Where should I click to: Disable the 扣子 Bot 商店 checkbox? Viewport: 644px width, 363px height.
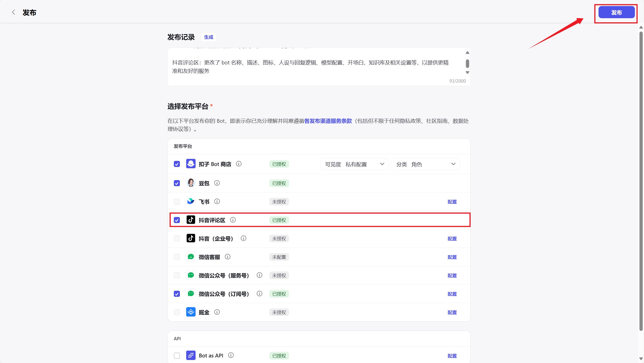pos(177,164)
